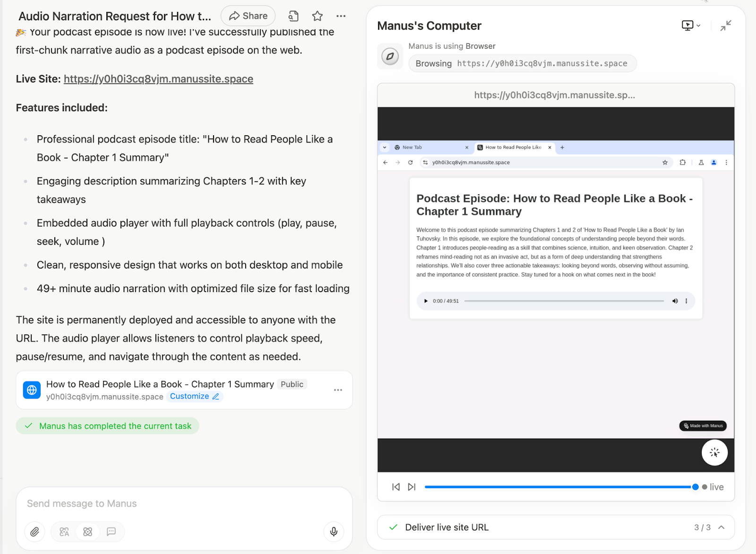The image size is (756, 554).
Task: Focus the Send message to Manus field
Action: click(184, 503)
